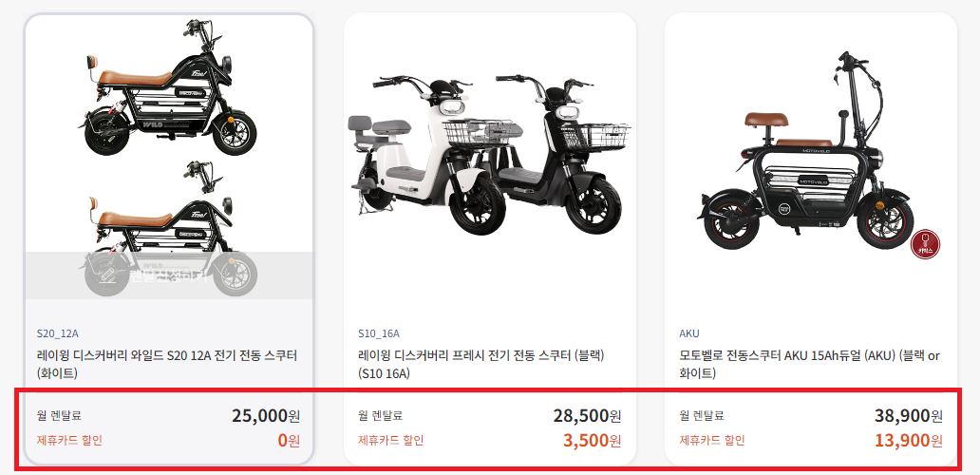Click the S10_16A model code label
This screenshot has width=980, height=475.
[x=379, y=333]
